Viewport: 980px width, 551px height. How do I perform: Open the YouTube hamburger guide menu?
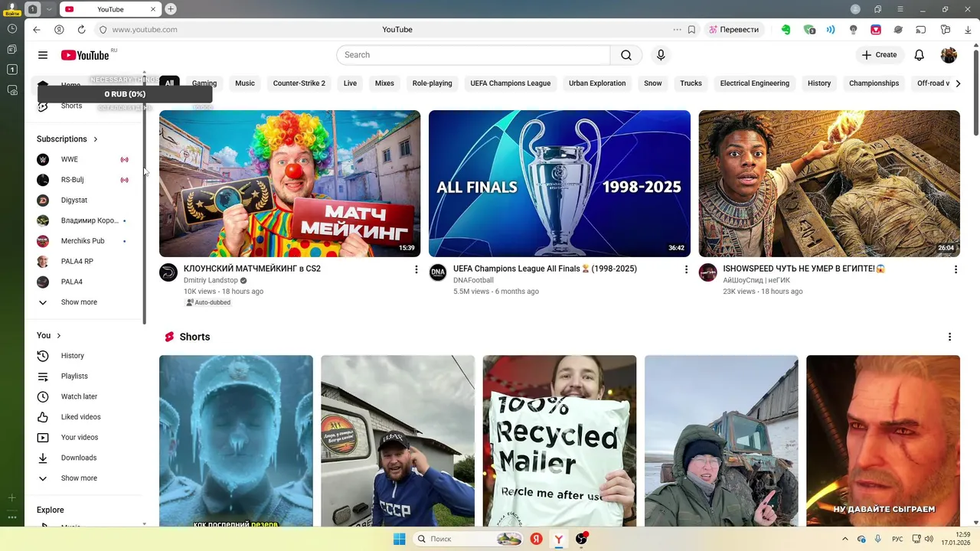43,55
